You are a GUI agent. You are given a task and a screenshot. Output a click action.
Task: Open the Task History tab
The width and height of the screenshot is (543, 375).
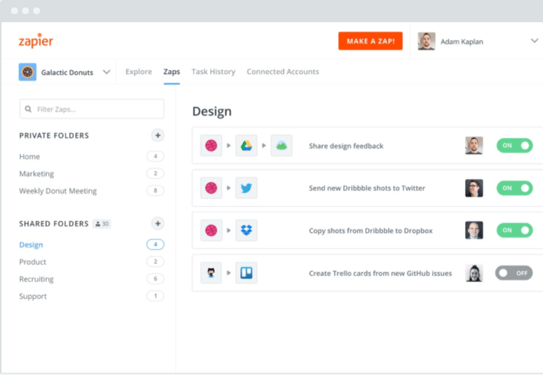pos(213,72)
